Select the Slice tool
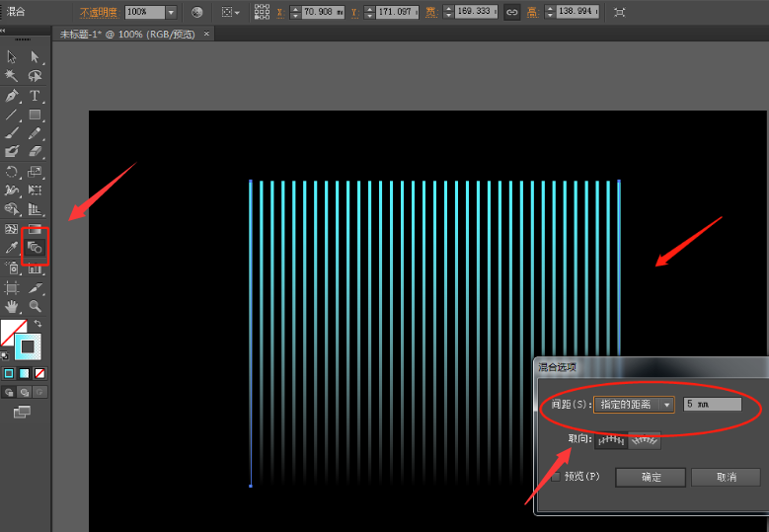 pyautogui.click(x=35, y=288)
